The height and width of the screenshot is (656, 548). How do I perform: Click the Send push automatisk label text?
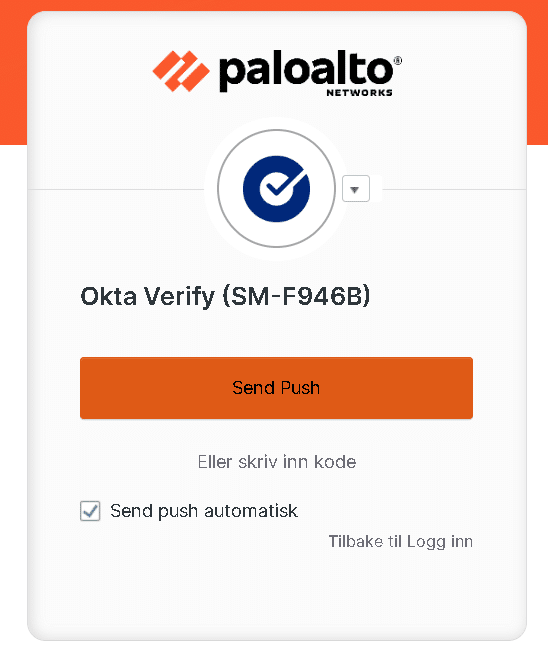pyautogui.click(x=204, y=511)
